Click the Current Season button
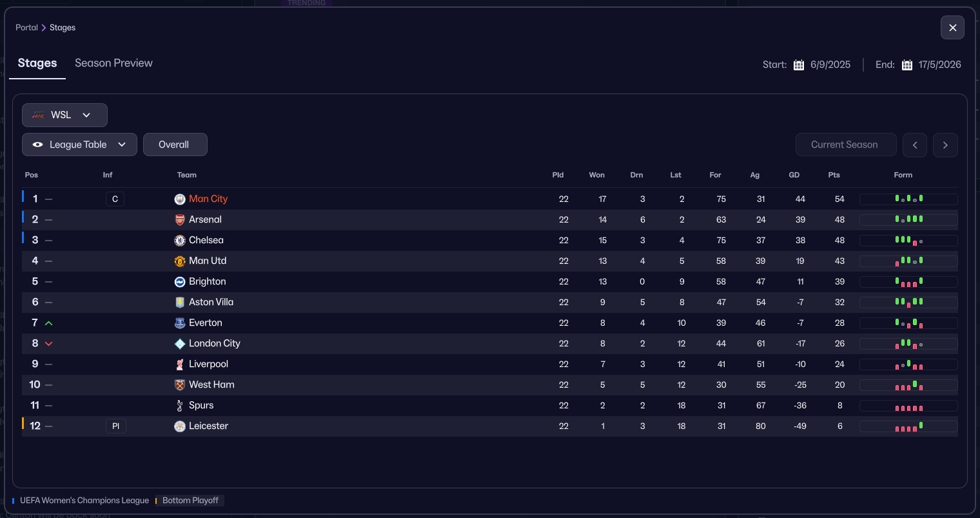This screenshot has height=518, width=980. point(845,144)
